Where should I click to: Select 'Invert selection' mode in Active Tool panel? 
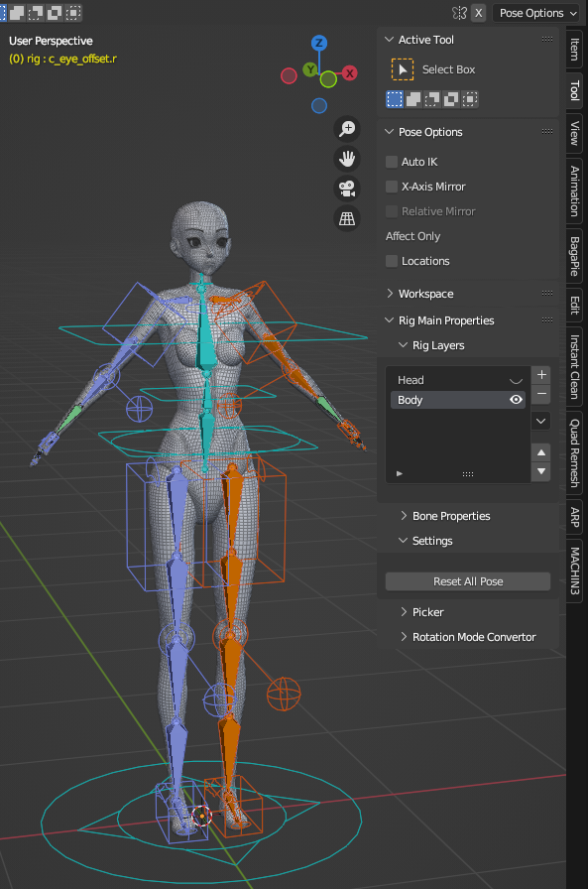451,99
